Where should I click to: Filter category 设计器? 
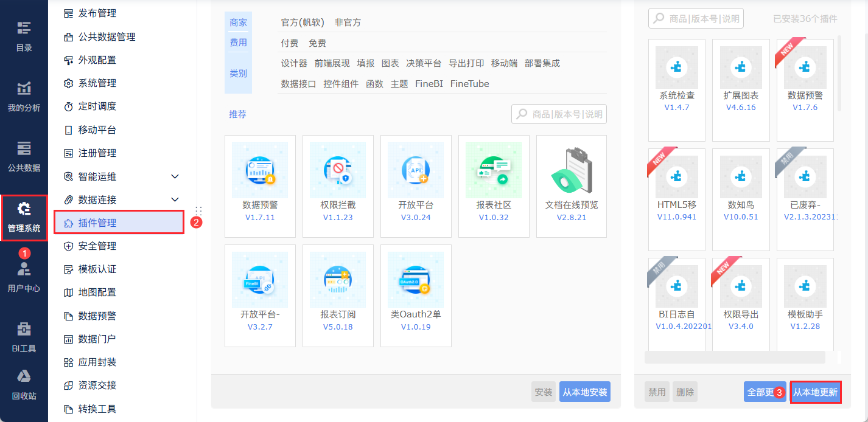(294, 63)
